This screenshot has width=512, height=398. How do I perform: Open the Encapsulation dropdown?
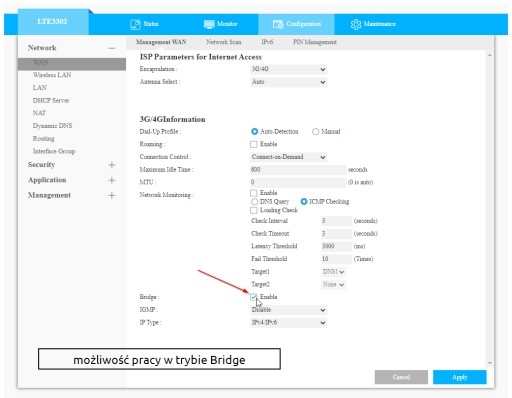(x=288, y=69)
